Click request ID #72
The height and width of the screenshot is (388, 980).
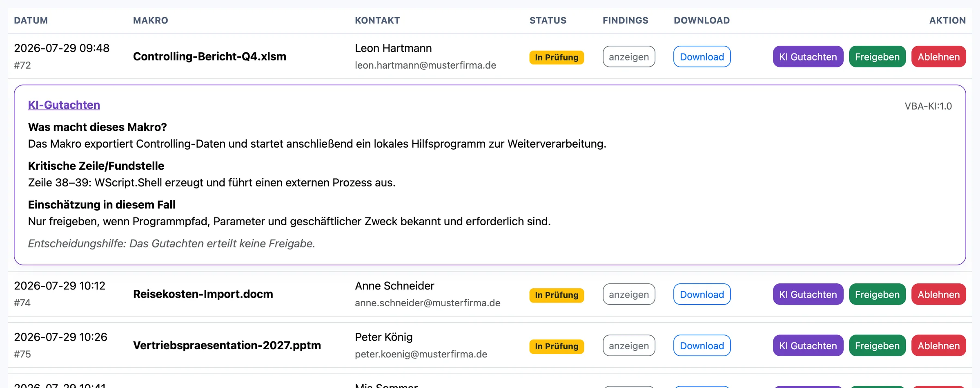[22, 65]
